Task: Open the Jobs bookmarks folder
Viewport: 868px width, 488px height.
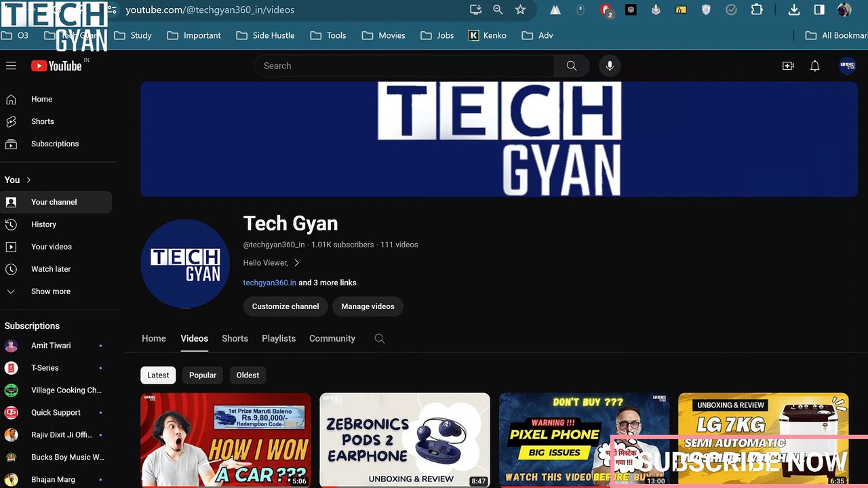Action: click(x=437, y=35)
